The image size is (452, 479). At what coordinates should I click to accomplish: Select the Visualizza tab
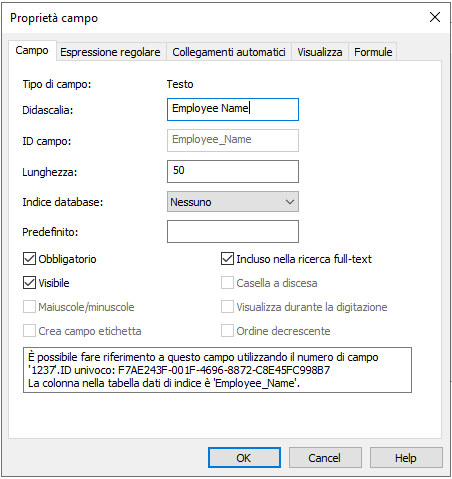tap(320, 52)
